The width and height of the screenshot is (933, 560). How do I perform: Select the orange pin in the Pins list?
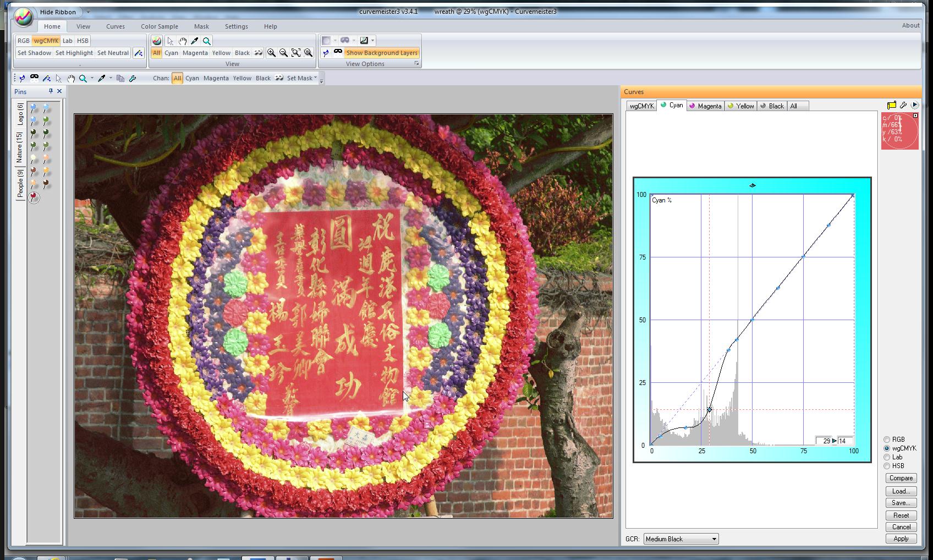tap(46, 172)
